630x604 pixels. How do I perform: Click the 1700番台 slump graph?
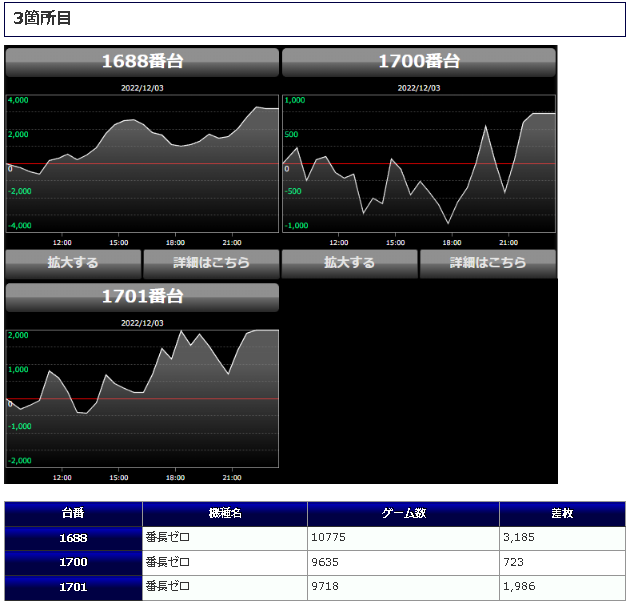tap(419, 164)
